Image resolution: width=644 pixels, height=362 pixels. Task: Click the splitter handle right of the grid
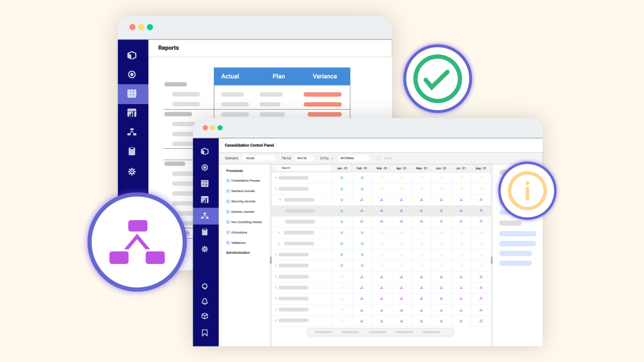click(492, 260)
